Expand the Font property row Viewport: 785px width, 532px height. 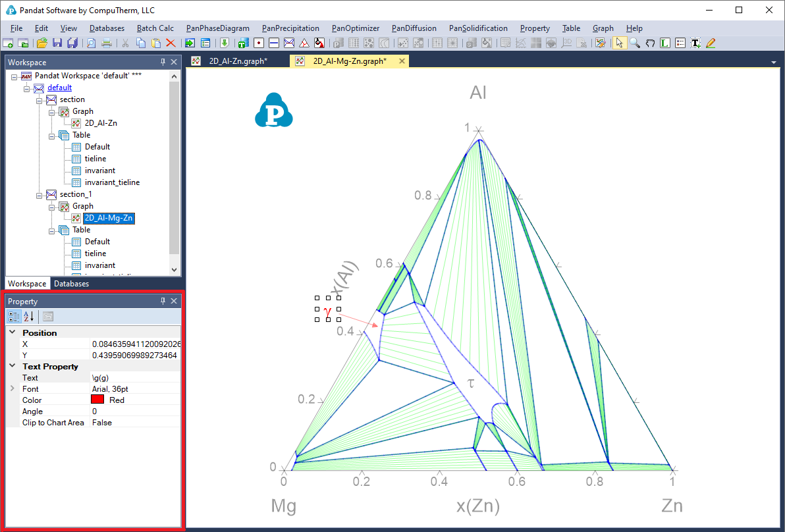13,389
